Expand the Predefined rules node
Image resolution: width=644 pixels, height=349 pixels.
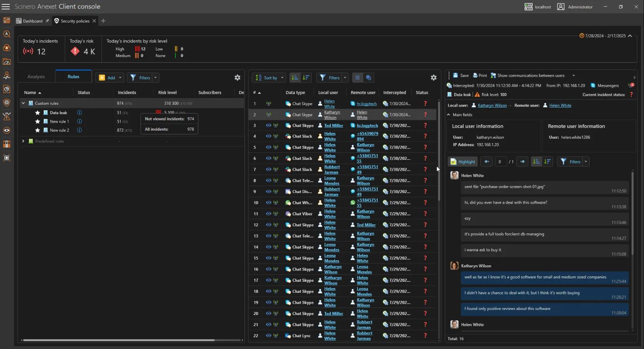[x=23, y=141]
